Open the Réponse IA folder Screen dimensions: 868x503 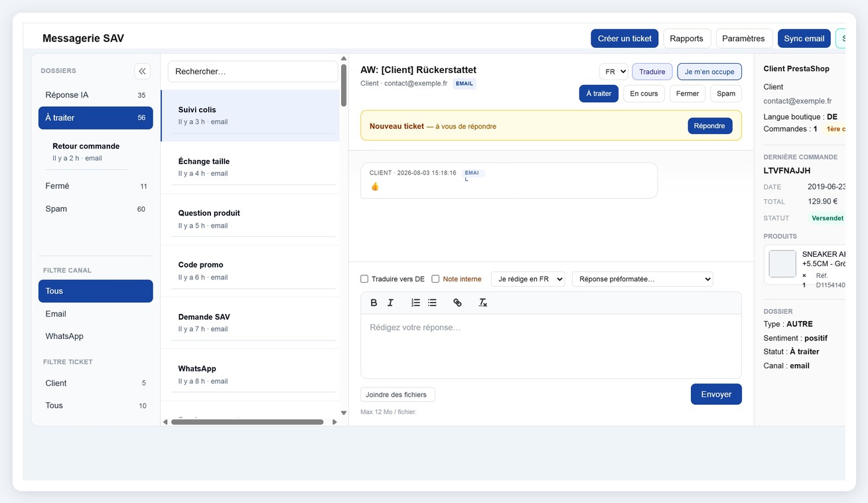click(x=96, y=95)
